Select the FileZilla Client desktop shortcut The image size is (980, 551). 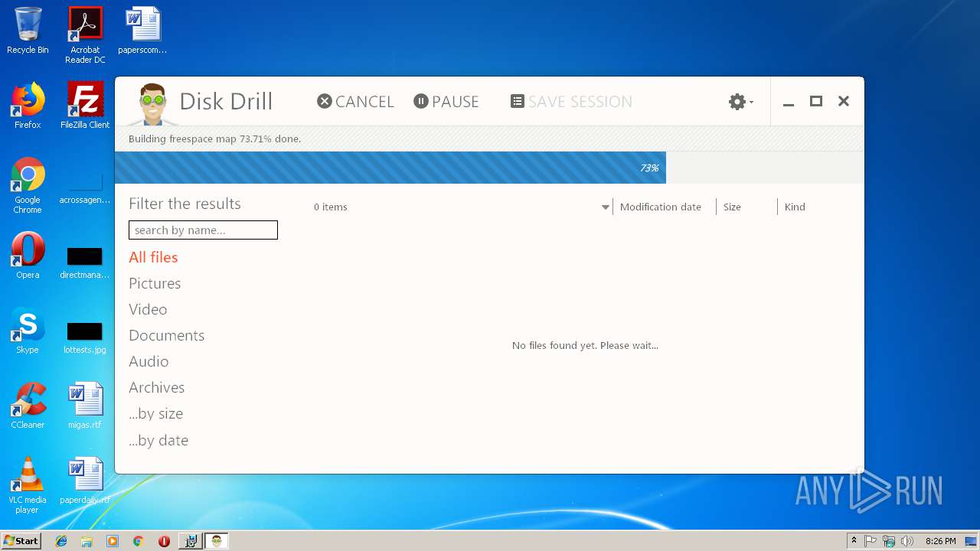[85, 106]
